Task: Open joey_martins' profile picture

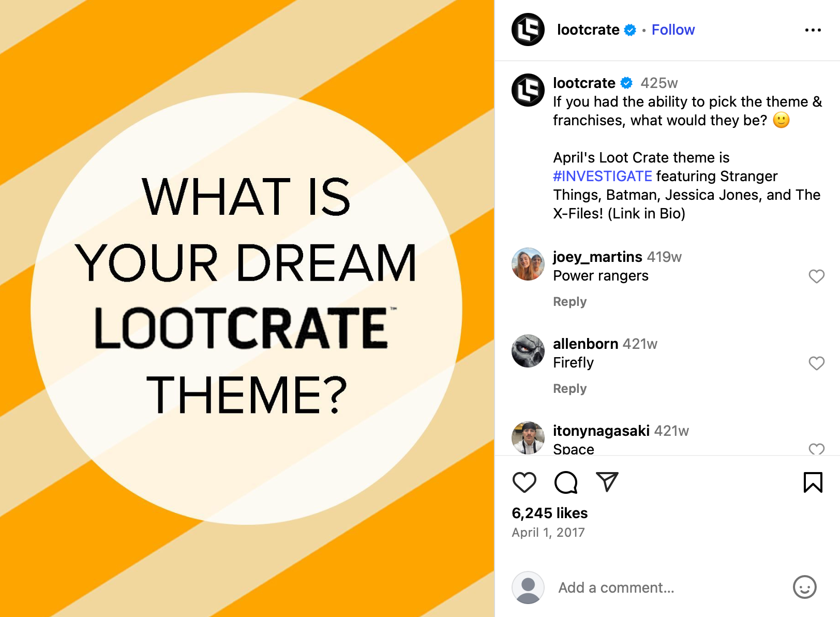Action: point(528,264)
